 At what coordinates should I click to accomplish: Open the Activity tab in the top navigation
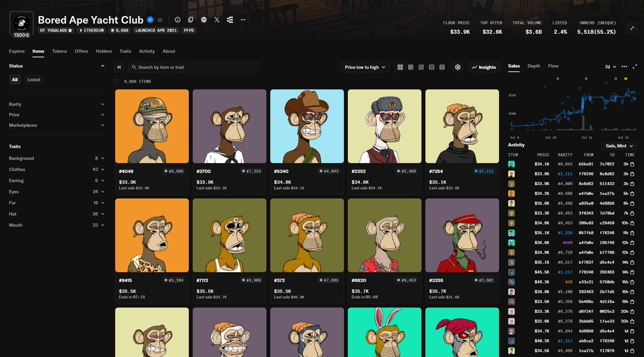147,52
